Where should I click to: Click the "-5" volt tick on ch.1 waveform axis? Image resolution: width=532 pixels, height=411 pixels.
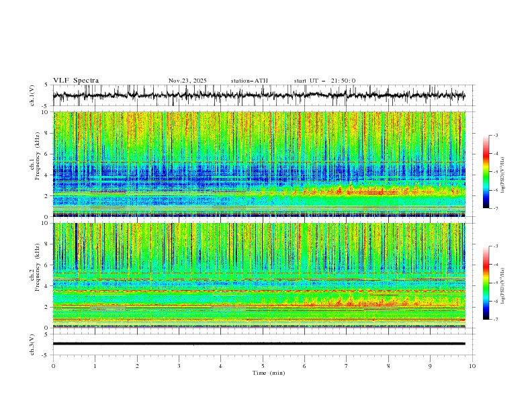point(45,106)
